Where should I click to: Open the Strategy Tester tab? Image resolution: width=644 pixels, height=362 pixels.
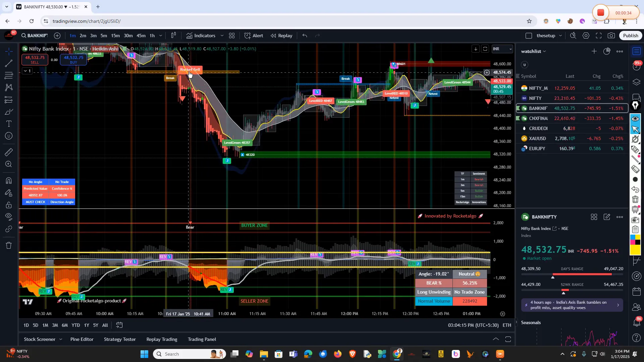(x=120, y=339)
